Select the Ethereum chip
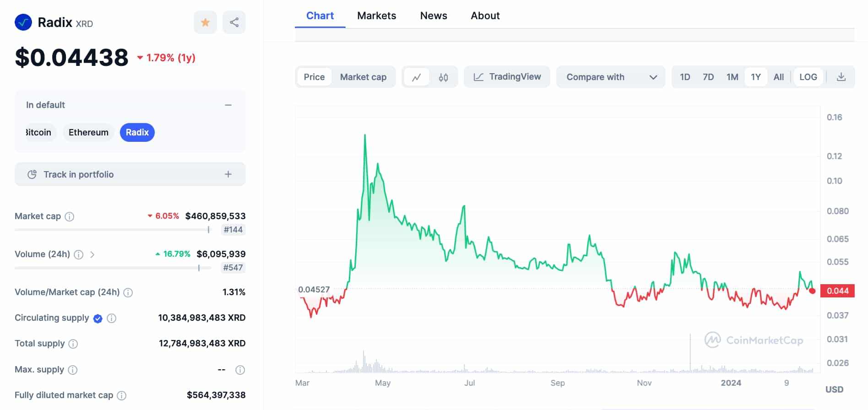The height and width of the screenshot is (410, 868). click(x=88, y=132)
